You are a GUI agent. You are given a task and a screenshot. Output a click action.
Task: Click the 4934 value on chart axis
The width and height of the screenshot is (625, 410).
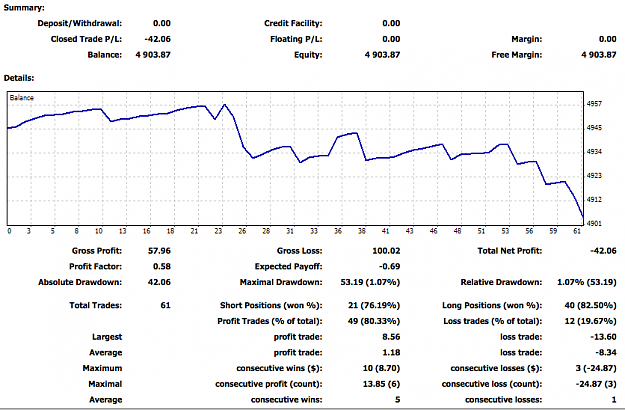tap(594, 152)
